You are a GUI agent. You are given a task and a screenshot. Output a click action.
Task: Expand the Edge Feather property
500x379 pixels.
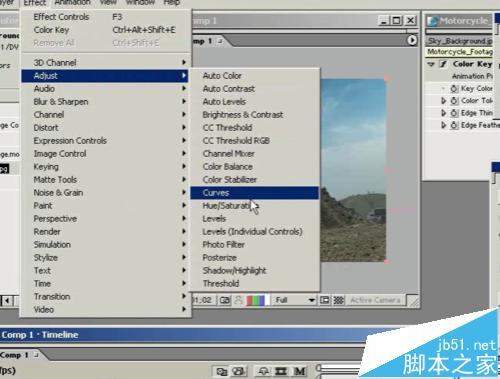tap(443, 125)
